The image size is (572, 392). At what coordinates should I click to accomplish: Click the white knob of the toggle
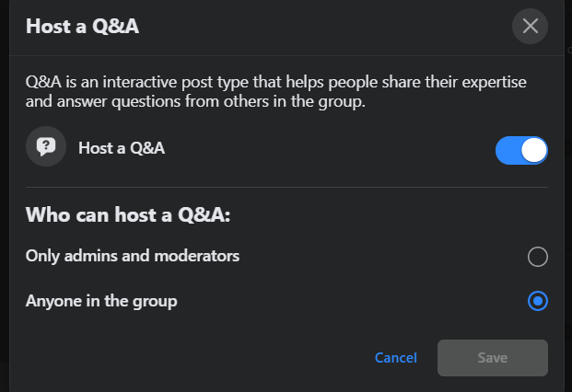click(x=533, y=150)
